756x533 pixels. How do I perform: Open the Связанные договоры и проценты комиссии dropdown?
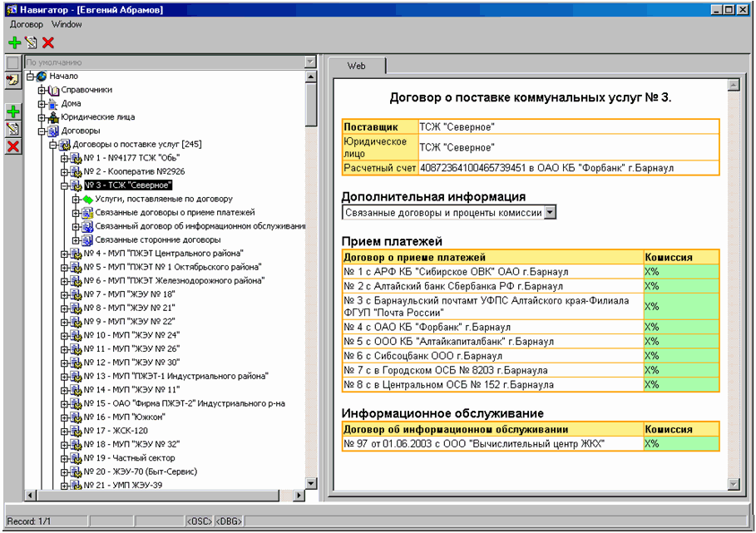549,213
